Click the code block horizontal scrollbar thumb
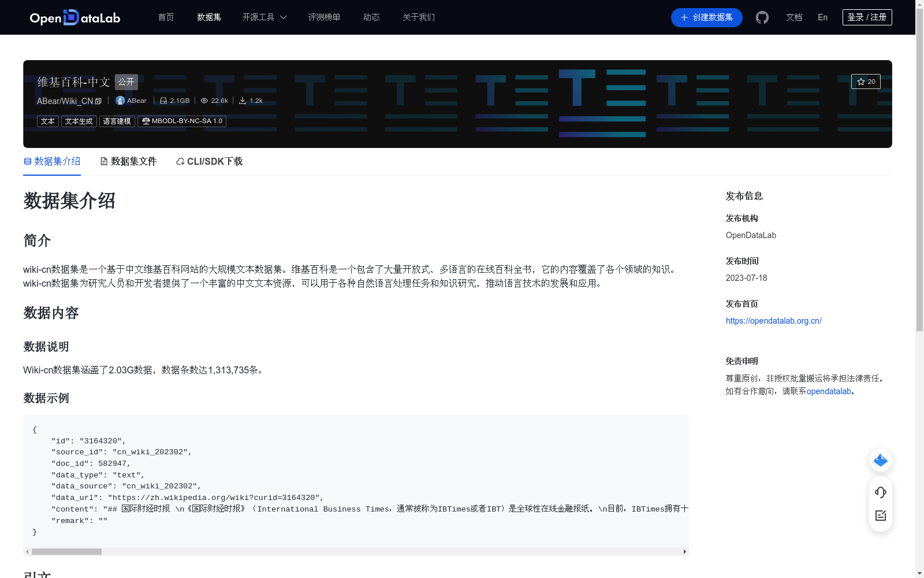The image size is (924, 578). tap(66, 551)
